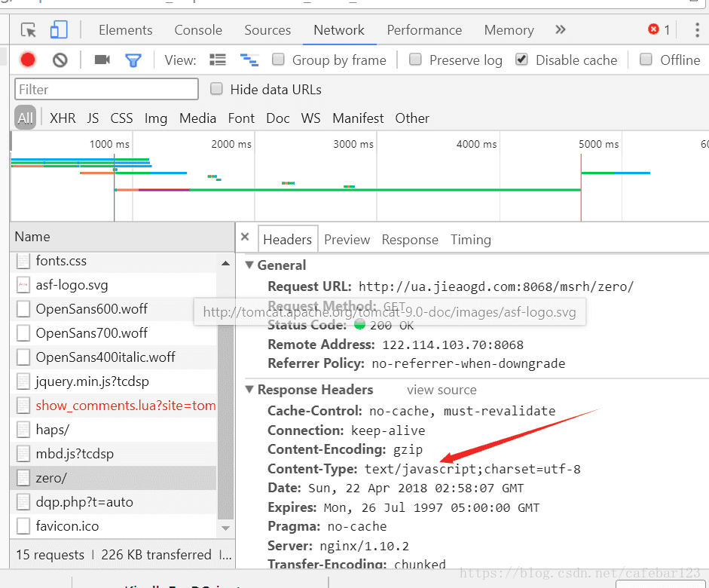Click the blue DOMContentLoaded timeline marker

click(x=114, y=187)
